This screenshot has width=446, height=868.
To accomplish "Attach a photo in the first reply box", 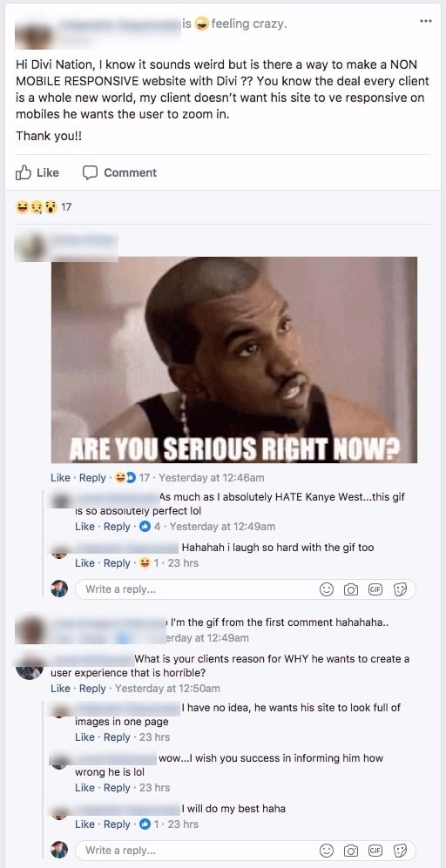I will point(351,590).
